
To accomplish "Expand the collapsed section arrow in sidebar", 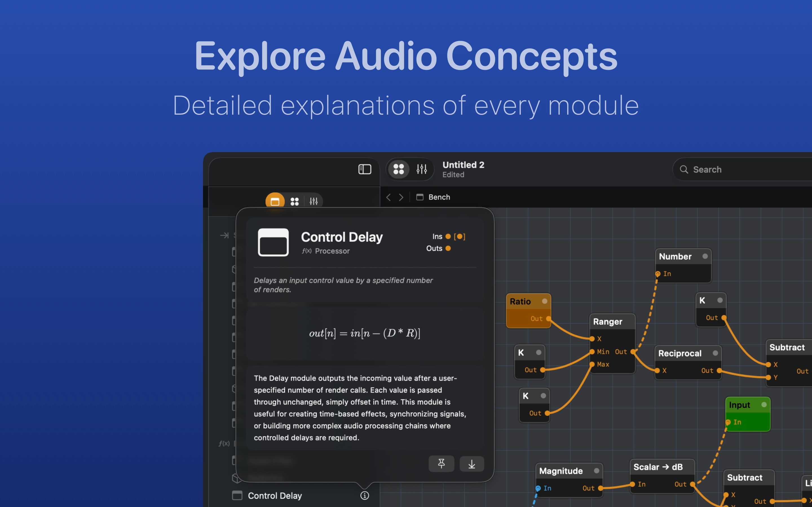I will [224, 235].
